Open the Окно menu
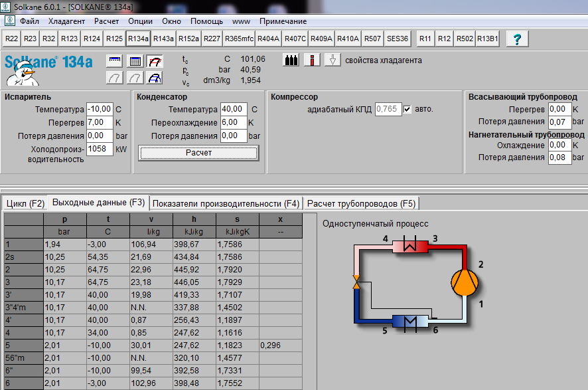Image resolution: width=588 pixels, height=390 pixels. tap(171, 21)
